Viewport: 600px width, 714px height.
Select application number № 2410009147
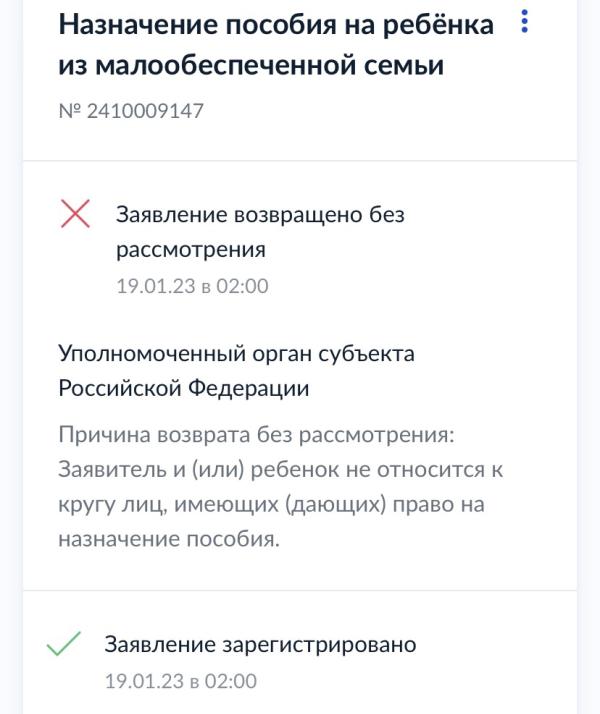[131, 111]
